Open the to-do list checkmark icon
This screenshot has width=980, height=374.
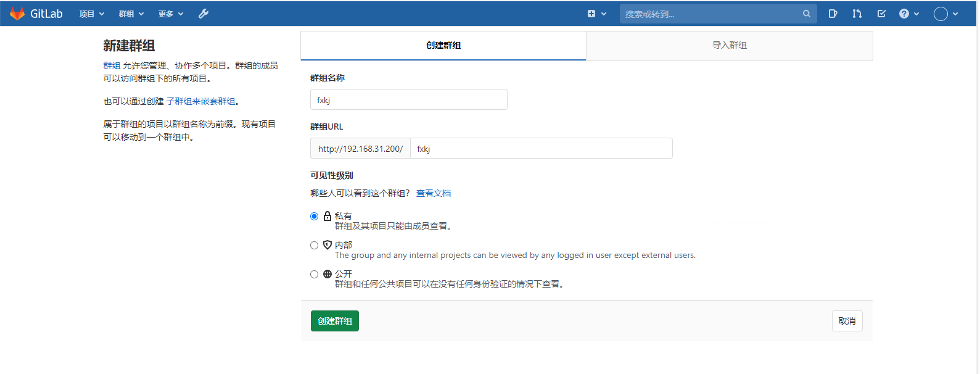tap(881, 14)
